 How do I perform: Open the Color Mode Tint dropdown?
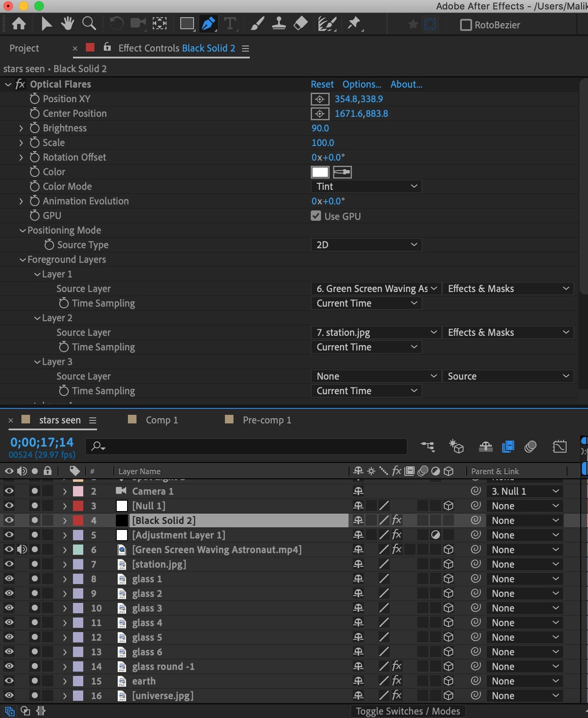click(x=366, y=186)
